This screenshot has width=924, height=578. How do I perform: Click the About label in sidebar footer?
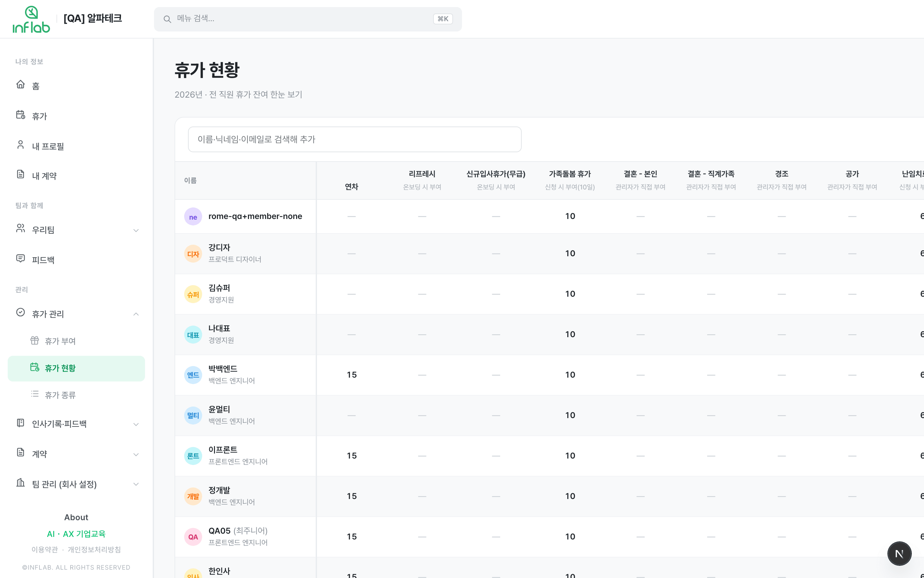[76, 517]
